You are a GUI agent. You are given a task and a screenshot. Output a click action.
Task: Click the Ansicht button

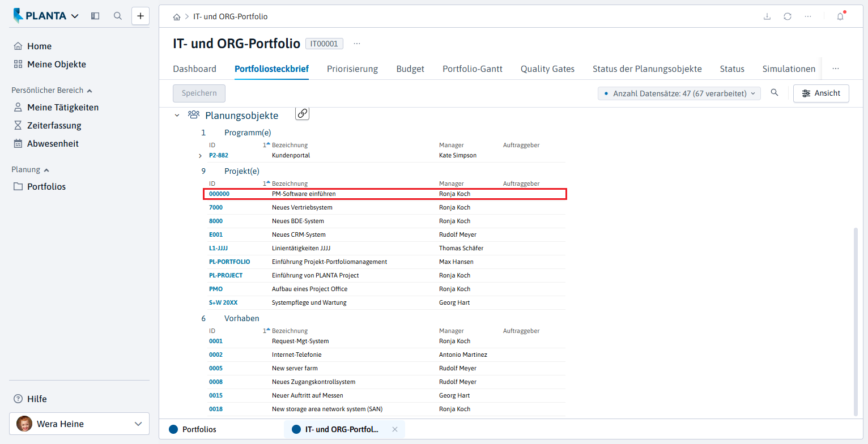[x=821, y=93]
